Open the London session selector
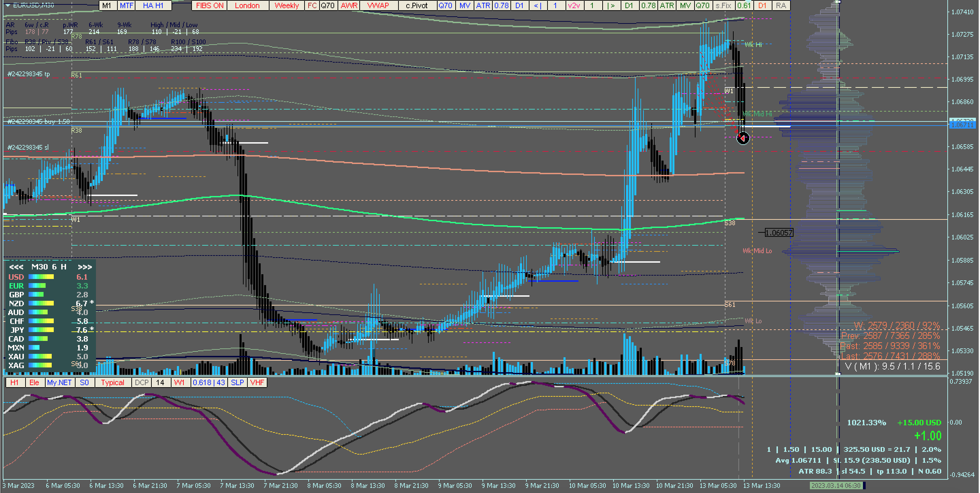 pyautogui.click(x=247, y=5)
